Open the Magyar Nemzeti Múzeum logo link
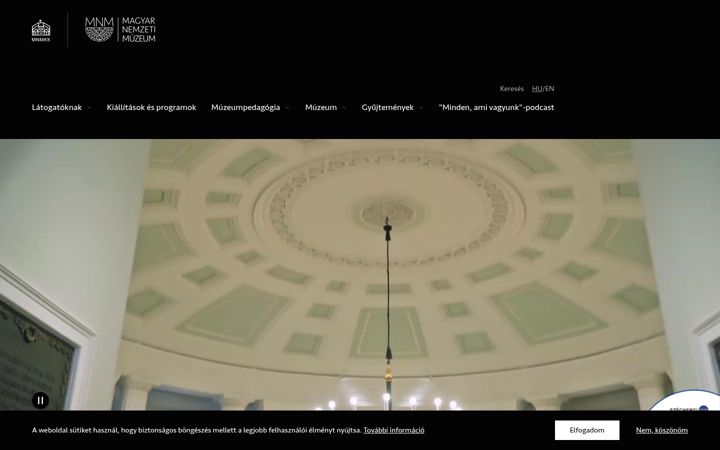 coord(120,30)
